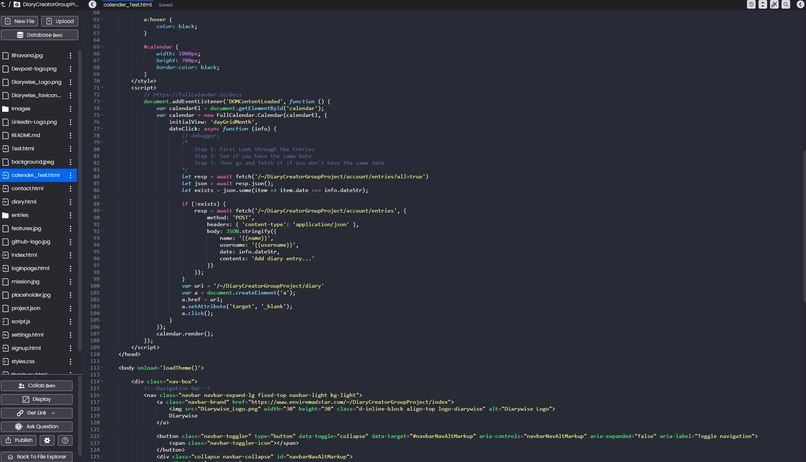This screenshot has width=806, height=462.
Task: Click the tools icon in top toolbar
Action: click(x=774, y=4)
